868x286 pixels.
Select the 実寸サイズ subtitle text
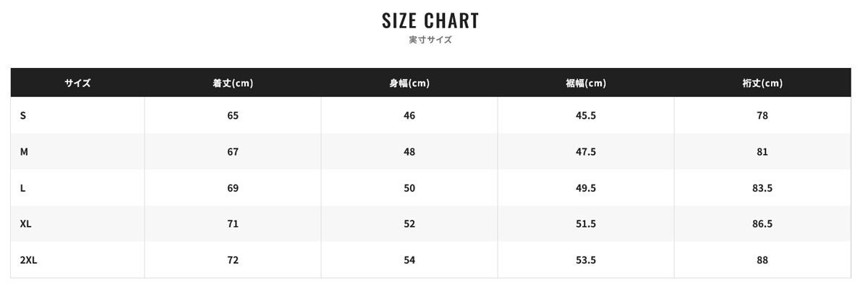click(430, 41)
